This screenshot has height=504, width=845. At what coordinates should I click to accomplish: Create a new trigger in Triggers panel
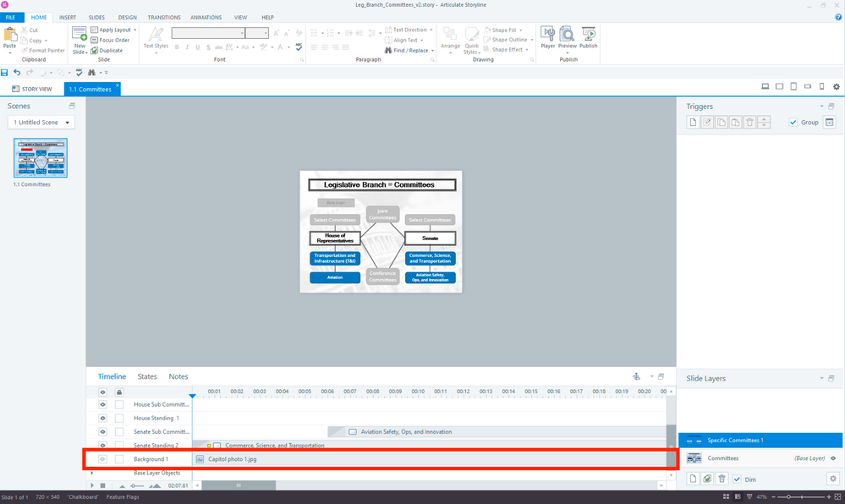[x=693, y=123]
